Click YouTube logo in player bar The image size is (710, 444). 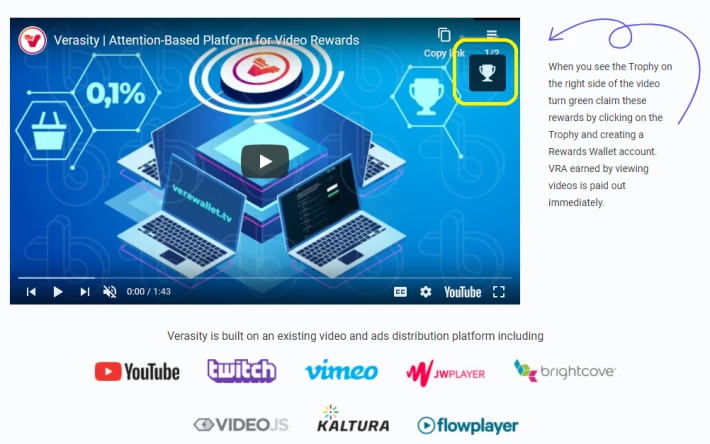tap(462, 292)
